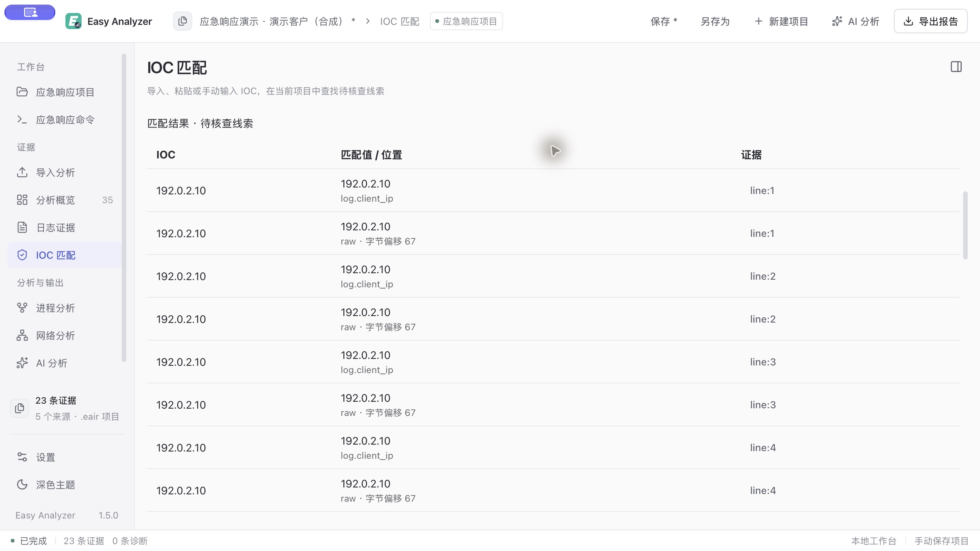
Task: Click the process tree icon for 进程分析
Action: click(22, 308)
